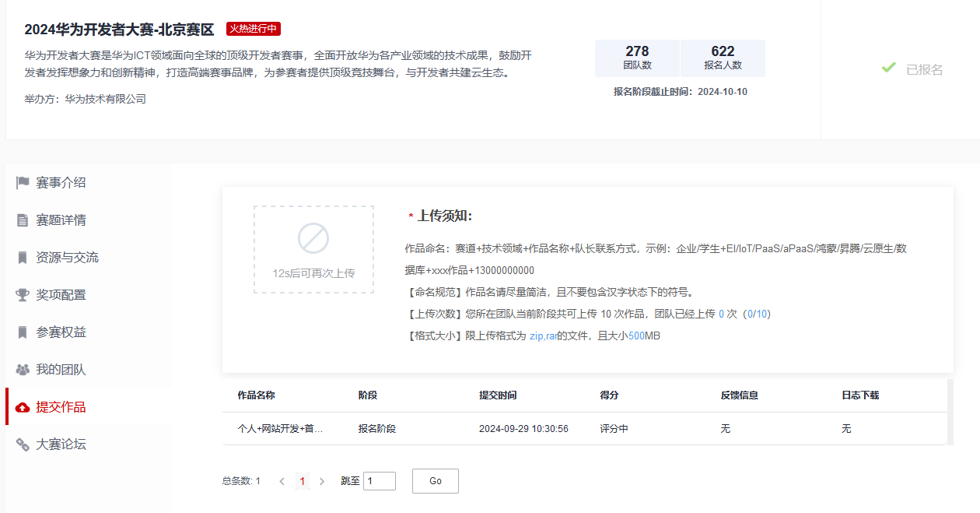980x513 pixels.
Task: Click the document icon beside 赛题详情
Action: point(23,220)
